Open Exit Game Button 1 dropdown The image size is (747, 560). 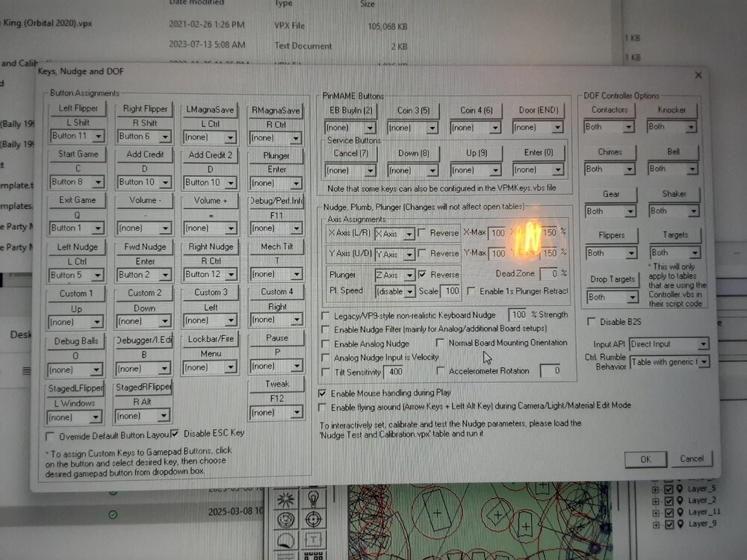coord(98,228)
